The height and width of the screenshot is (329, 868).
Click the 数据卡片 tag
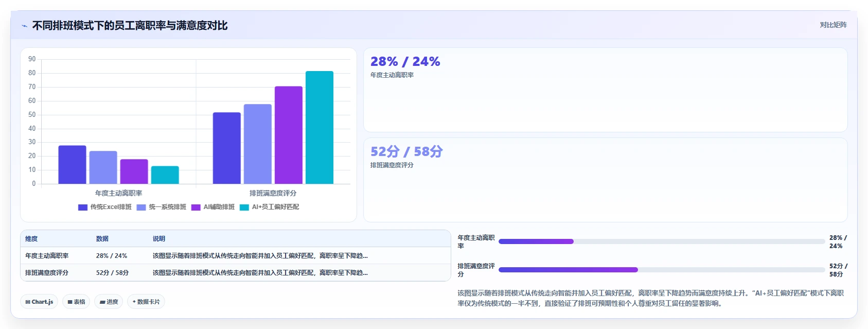[146, 302]
